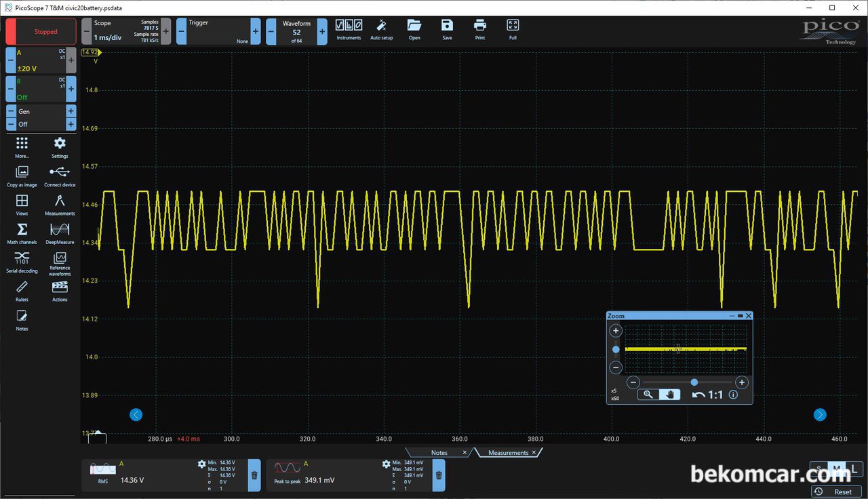Screen dimensions: 868x499
Task: Click Trigger minus button
Action: pos(181,31)
